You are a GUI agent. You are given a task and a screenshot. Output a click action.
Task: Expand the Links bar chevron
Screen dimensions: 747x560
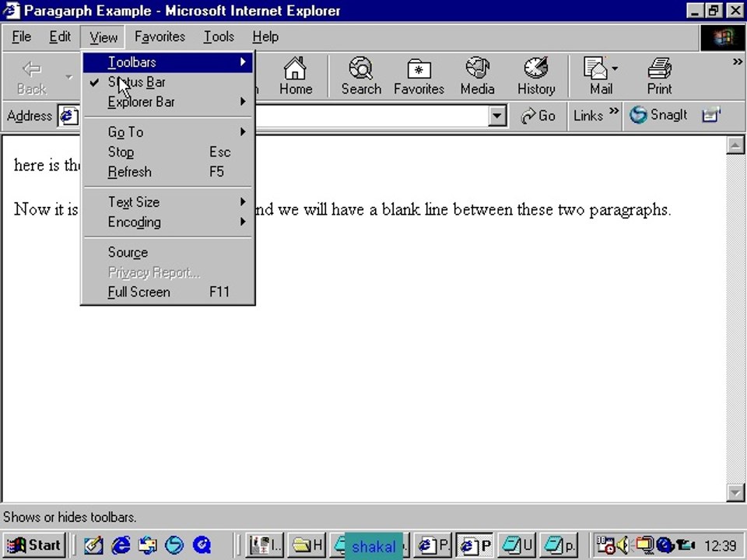(614, 111)
